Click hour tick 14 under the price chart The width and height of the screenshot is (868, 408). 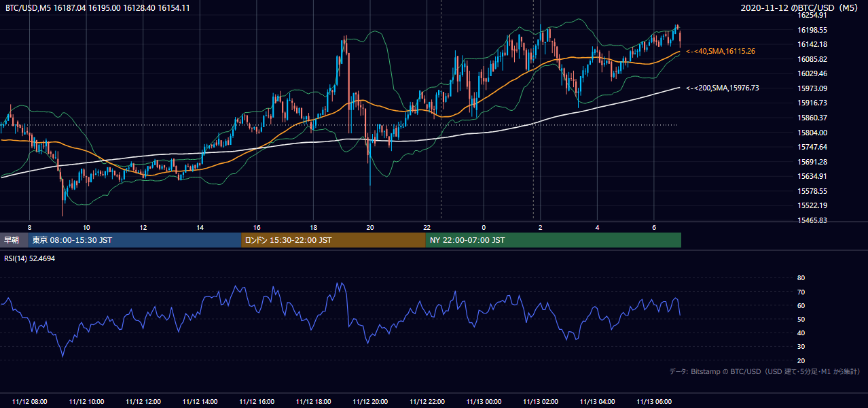point(200,227)
